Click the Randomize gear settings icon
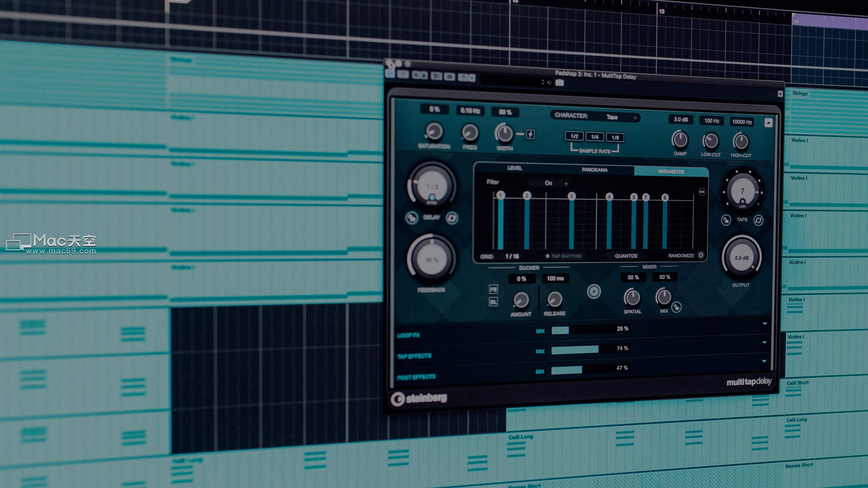 [701, 255]
